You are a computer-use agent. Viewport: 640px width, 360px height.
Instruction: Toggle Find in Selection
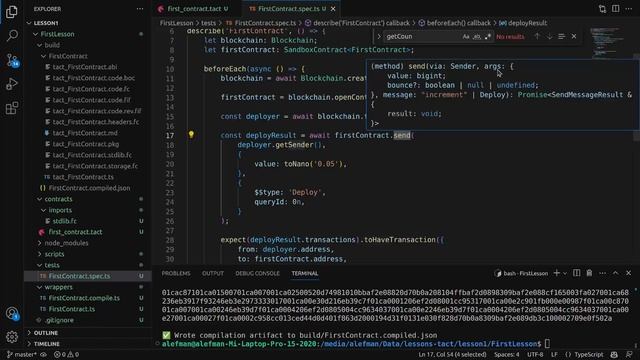pos(562,36)
